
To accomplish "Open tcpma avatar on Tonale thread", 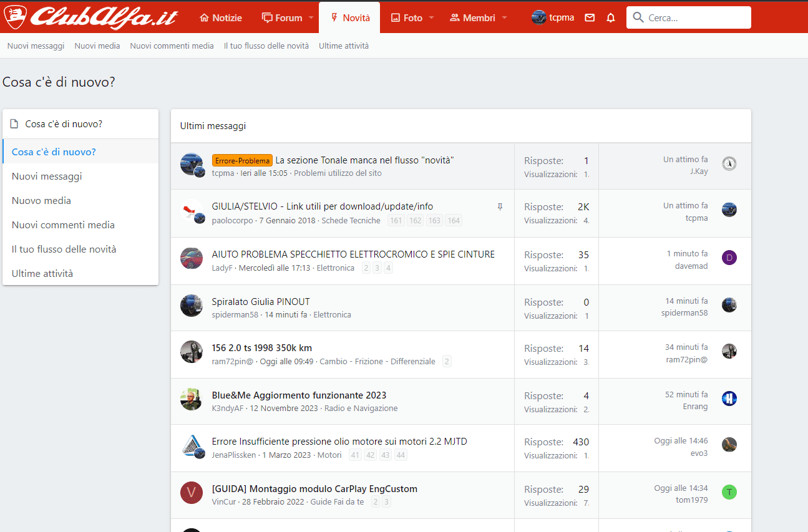I will (192, 164).
